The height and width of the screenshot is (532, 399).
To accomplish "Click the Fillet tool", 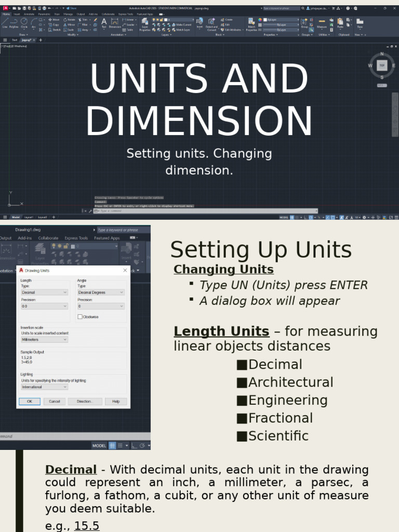I will tap(84, 25).
